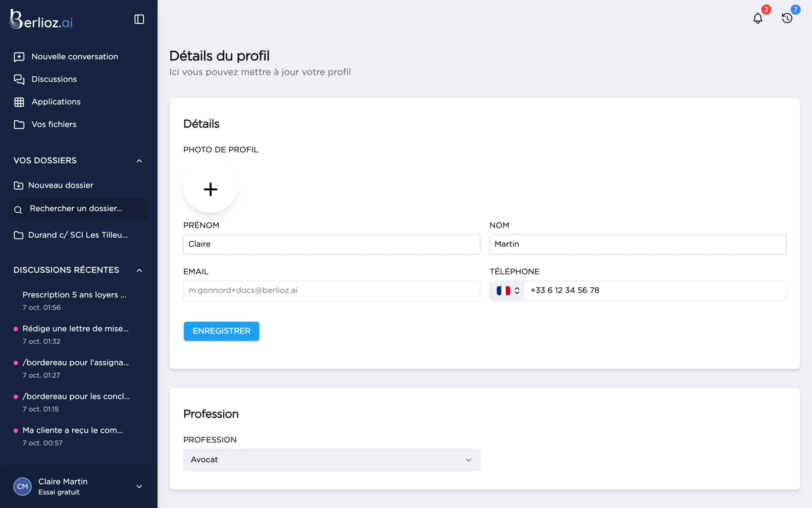Viewport: 812px width, 508px height.
Task: Click the Applications grid icon
Action: click(19, 102)
